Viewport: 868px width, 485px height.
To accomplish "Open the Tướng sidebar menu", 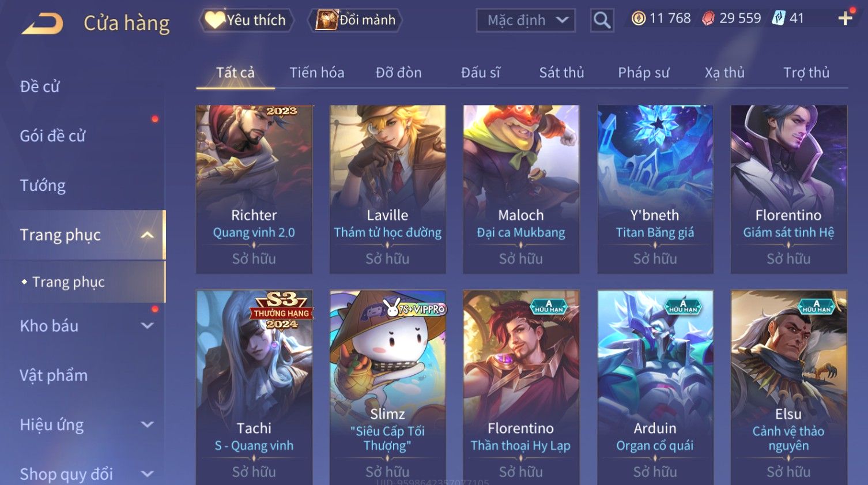I will 43,186.
